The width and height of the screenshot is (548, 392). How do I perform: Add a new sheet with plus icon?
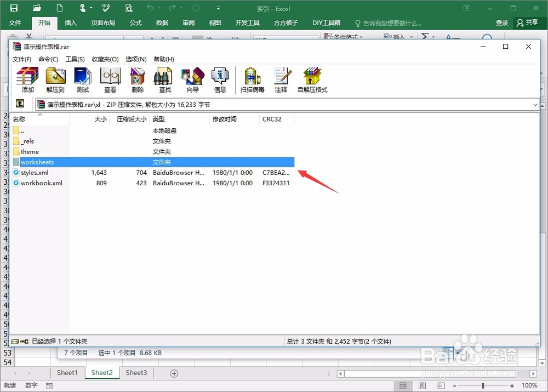point(174,373)
